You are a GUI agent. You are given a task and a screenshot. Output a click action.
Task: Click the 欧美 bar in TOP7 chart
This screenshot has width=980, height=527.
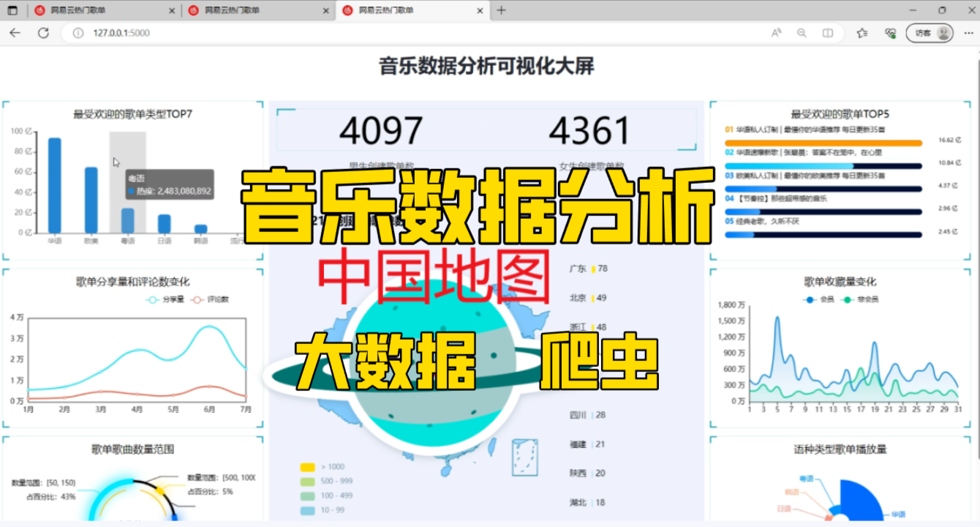click(91, 200)
